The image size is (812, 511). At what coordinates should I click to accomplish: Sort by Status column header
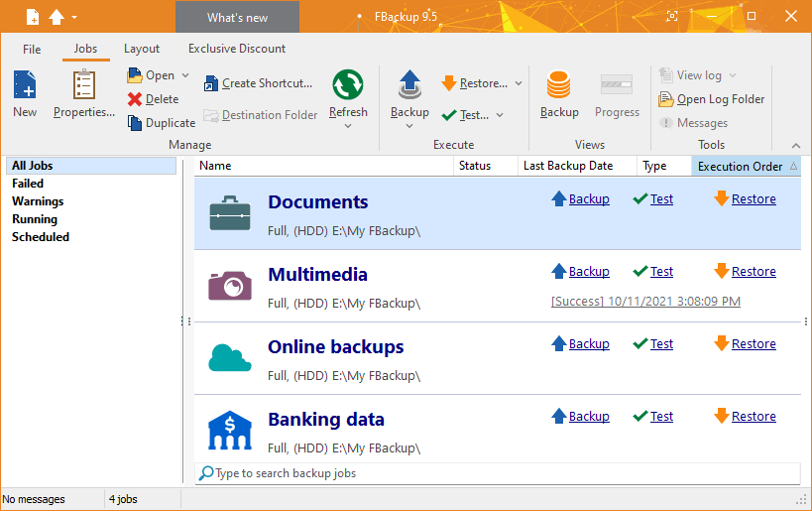click(x=485, y=166)
